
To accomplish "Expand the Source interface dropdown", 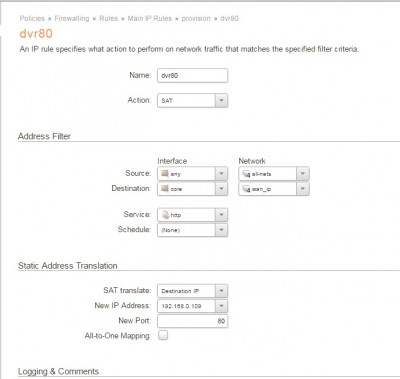I will [222, 174].
